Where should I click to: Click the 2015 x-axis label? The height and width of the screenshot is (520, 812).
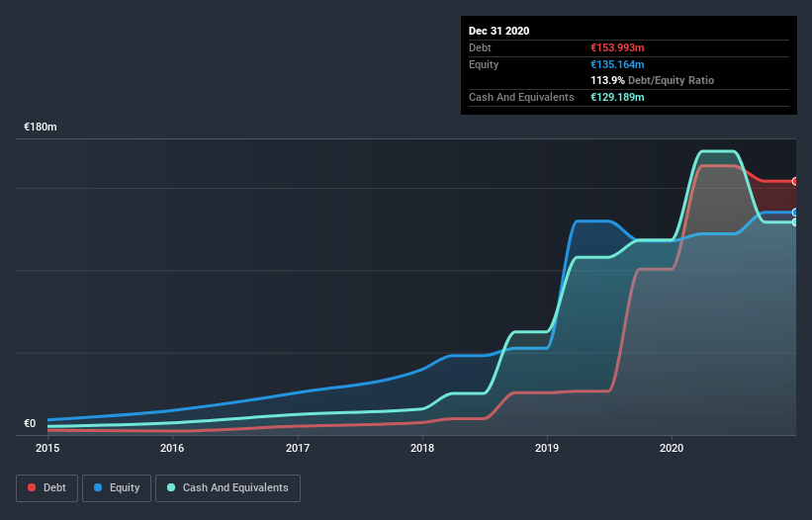(47, 448)
